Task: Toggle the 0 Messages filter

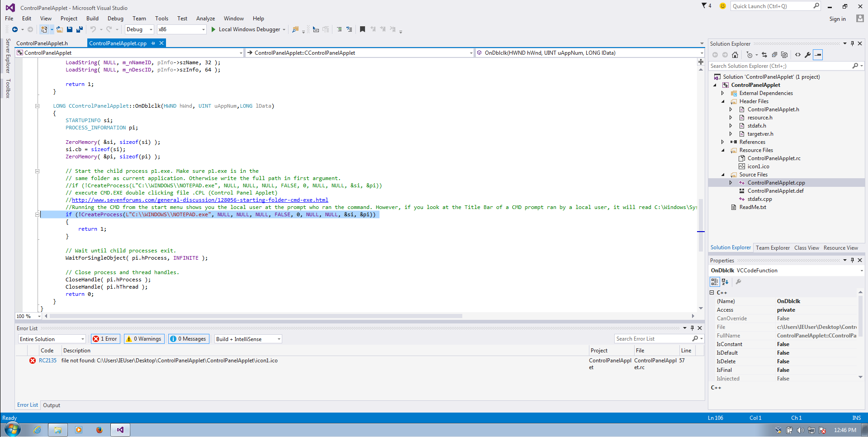Action: (x=188, y=338)
